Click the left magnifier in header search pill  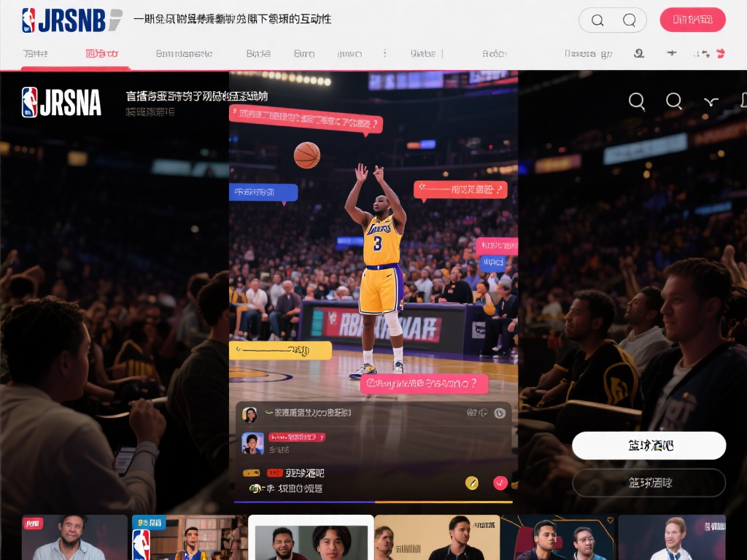pos(597,20)
